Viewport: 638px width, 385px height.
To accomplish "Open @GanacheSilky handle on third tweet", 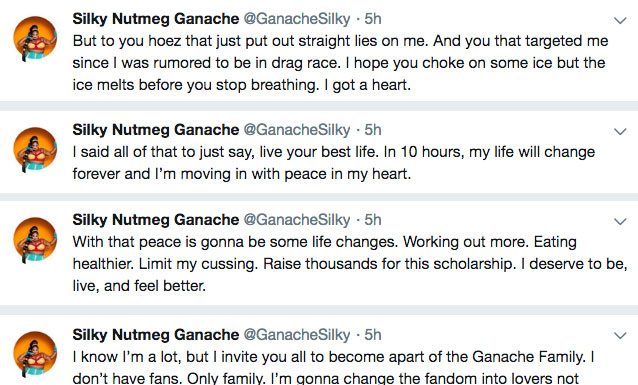I will [297, 220].
